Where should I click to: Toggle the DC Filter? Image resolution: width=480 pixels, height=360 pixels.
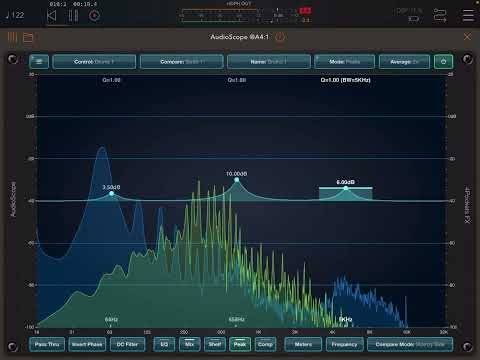click(x=127, y=344)
